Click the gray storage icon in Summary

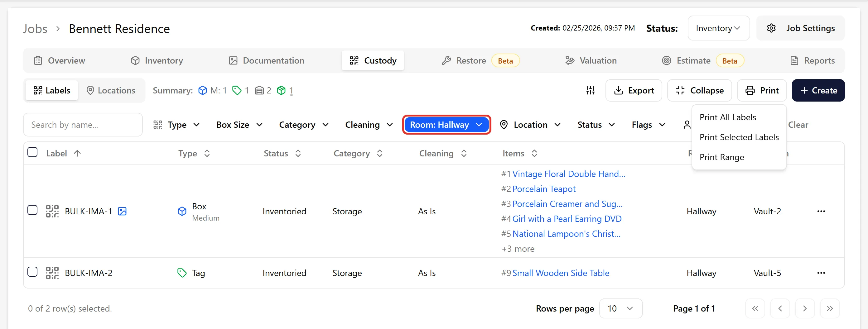click(259, 90)
